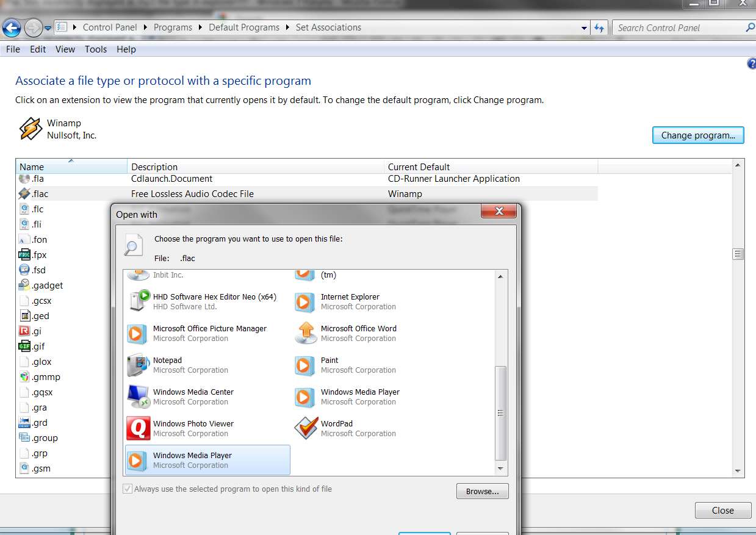The height and width of the screenshot is (535, 756).
Task: Navigate to Programs in the breadcrumb
Action: point(173,27)
